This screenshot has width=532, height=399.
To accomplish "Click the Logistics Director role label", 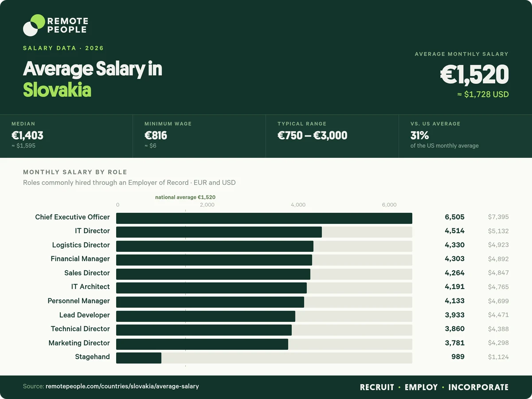I will 81,245.
